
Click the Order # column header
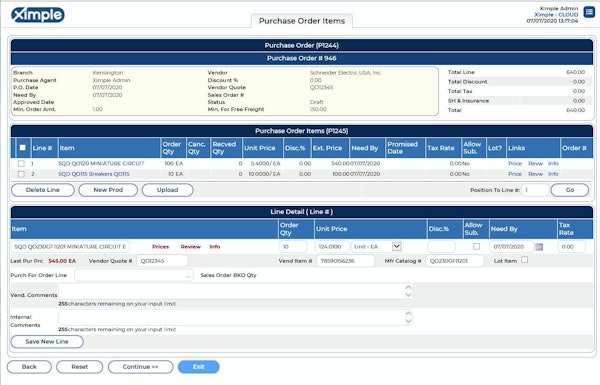tap(576, 148)
